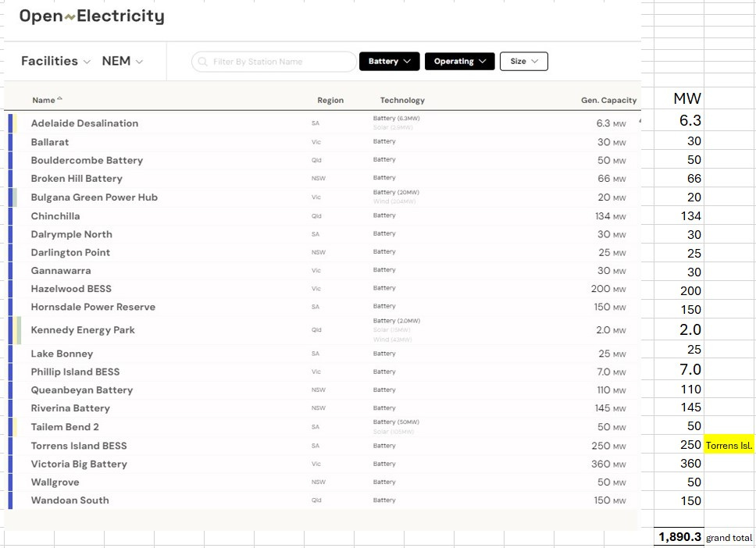This screenshot has height=548, width=756.
Task: Click the Battery (6.3MW) technology label
Action: tap(396, 119)
